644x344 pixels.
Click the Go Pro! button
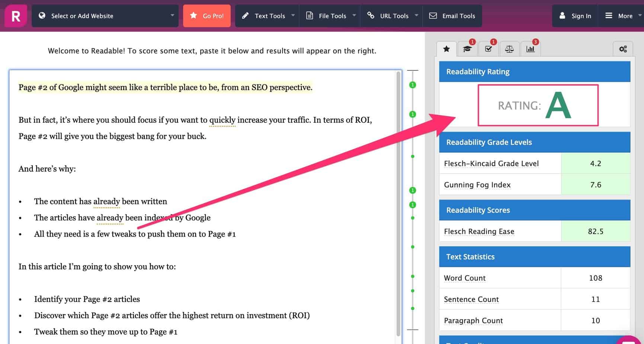tap(207, 16)
